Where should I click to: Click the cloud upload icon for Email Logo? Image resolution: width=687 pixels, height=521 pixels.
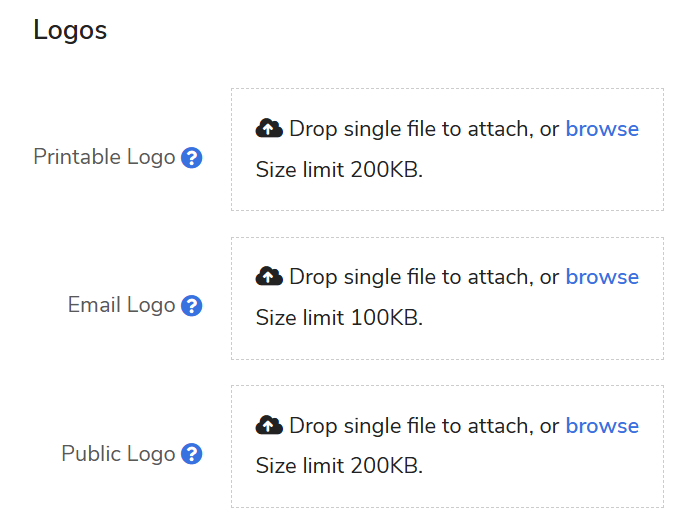coord(268,277)
